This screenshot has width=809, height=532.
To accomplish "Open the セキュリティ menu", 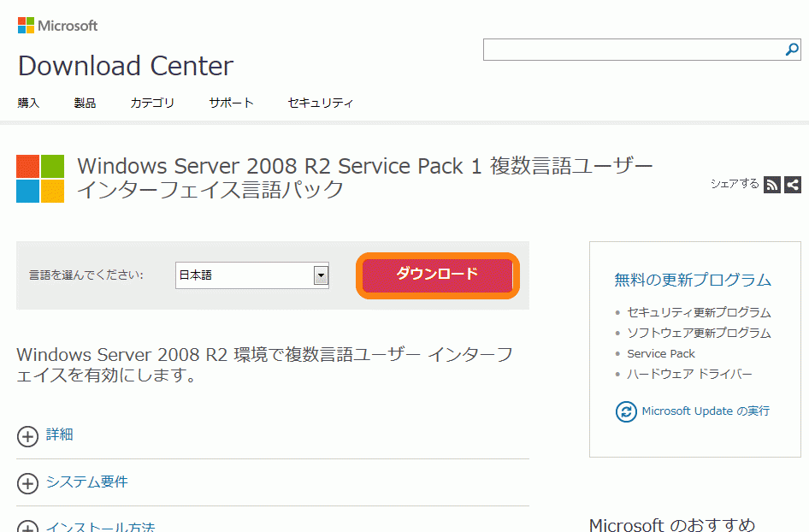I will pyautogui.click(x=321, y=103).
